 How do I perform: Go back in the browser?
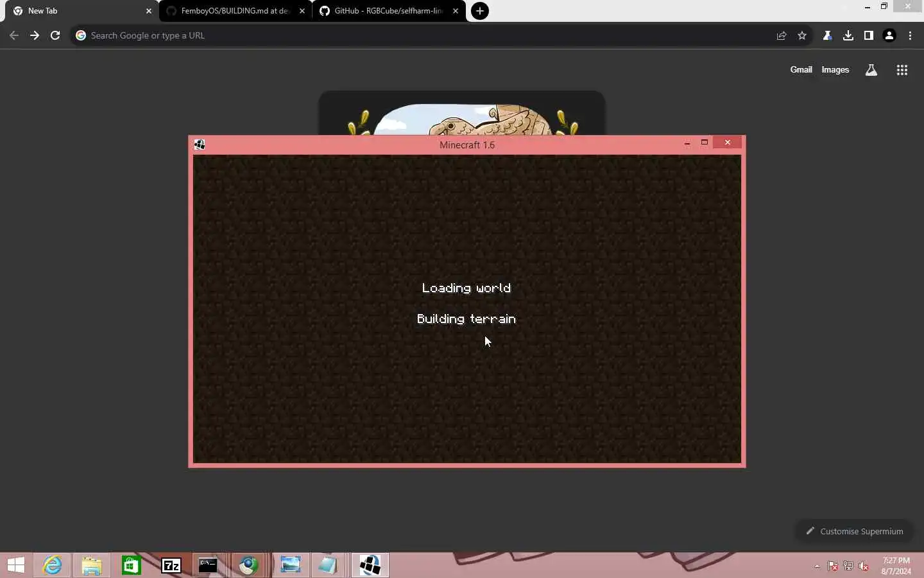tap(14, 36)
